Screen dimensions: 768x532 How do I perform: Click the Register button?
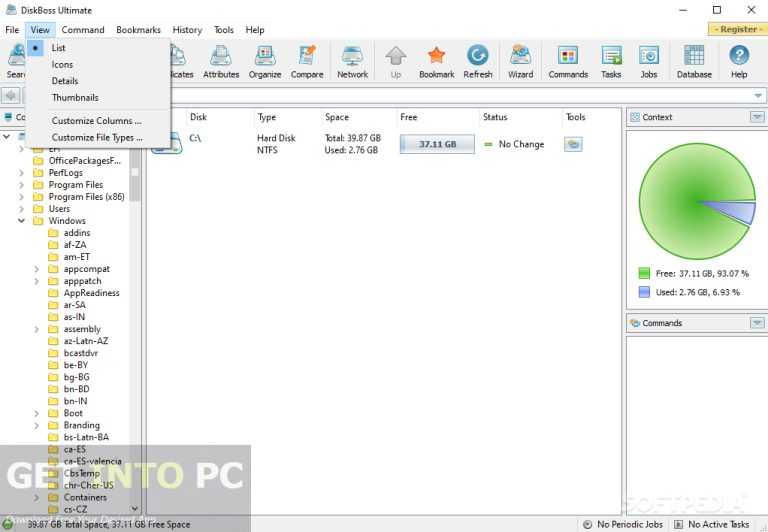(737, 30)
